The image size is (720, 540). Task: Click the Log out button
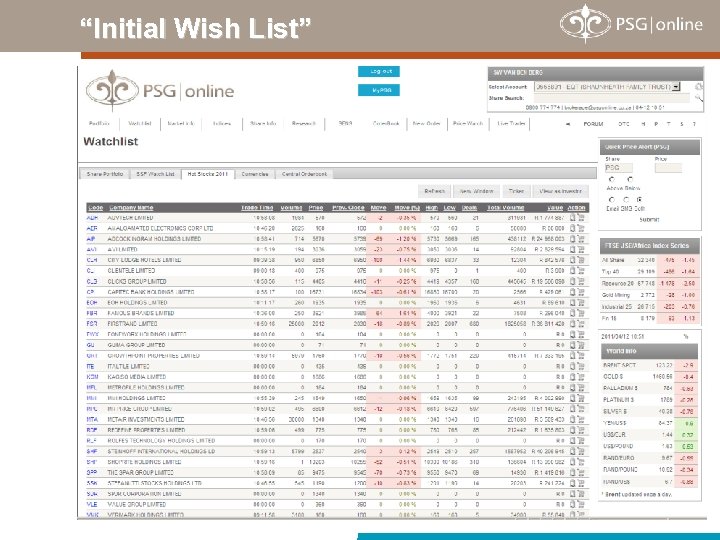coord(379,72)
